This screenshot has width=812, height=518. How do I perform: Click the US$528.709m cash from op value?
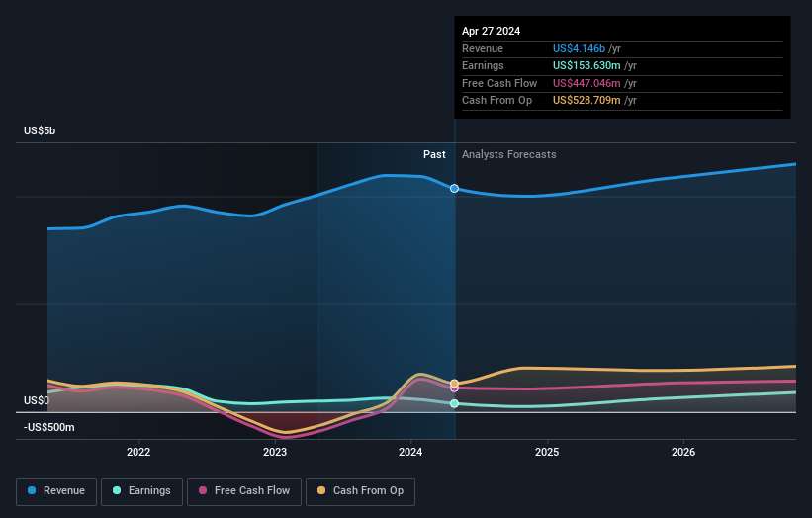click(x=586, y=101)
